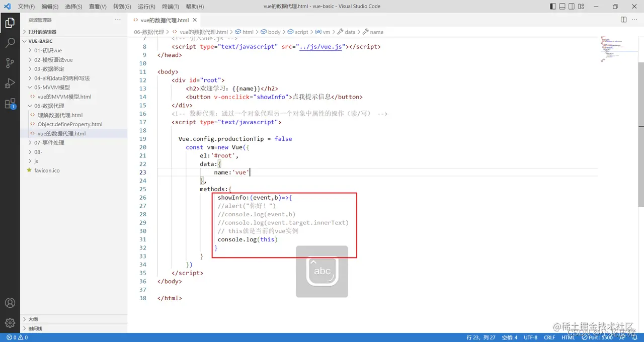Expand the 大纲 outline section
Image resolution: width=644 pixels, height=342 pixels.
pos(74,319)
